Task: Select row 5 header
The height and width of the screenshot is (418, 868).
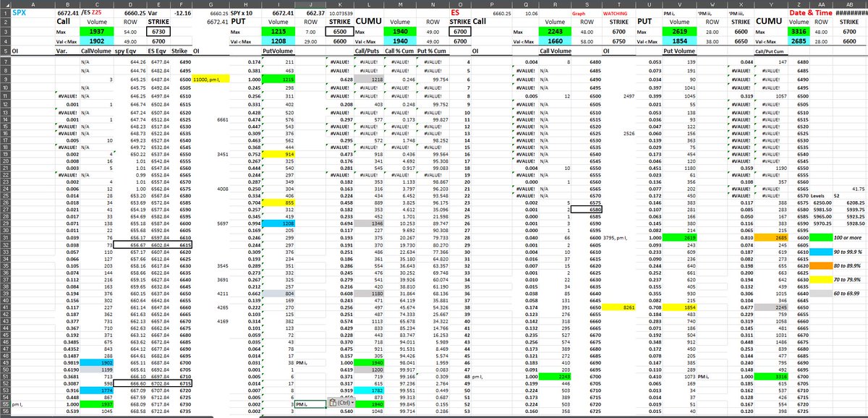Action: [x=4, y=51]
